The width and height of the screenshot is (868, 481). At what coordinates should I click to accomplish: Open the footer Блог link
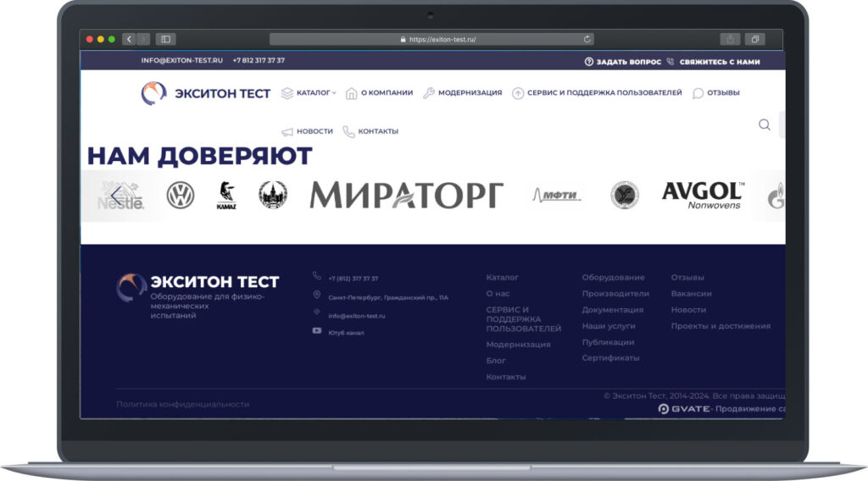pyautogui.click(x=495, y=361)
